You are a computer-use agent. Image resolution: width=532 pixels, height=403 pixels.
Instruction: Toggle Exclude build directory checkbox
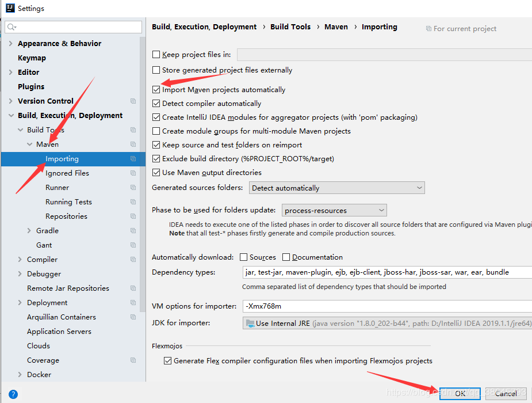(x=156, y=158)
